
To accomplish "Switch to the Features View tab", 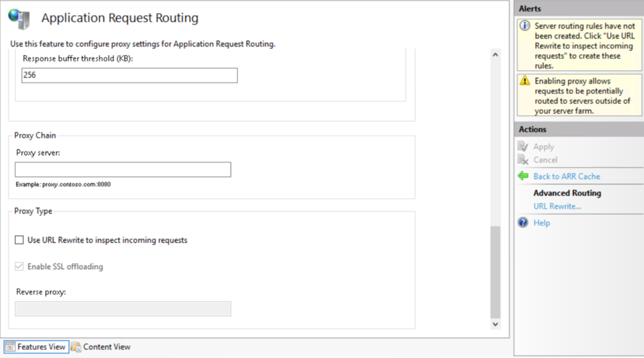I will pyautogui.click(x=36, y=347).
